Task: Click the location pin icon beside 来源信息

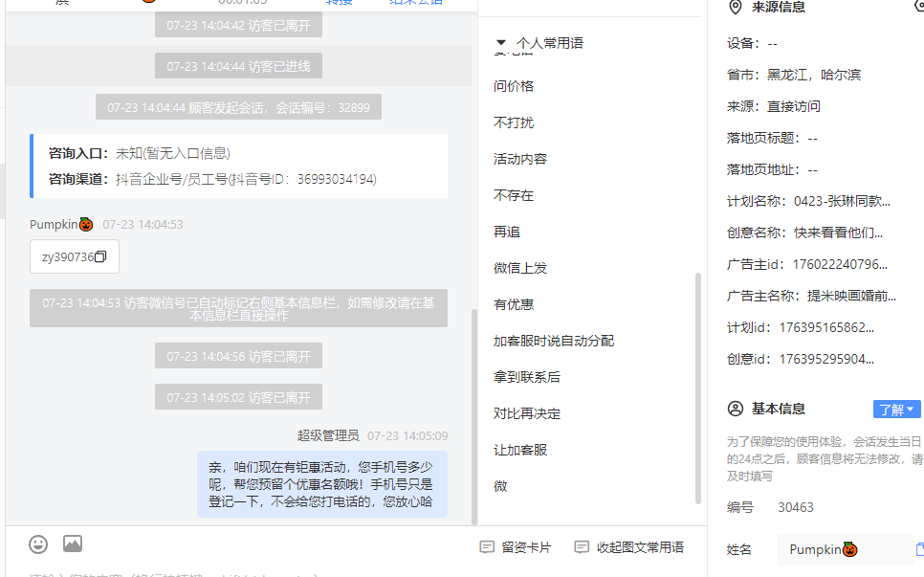Action: (x=736, y=7)
